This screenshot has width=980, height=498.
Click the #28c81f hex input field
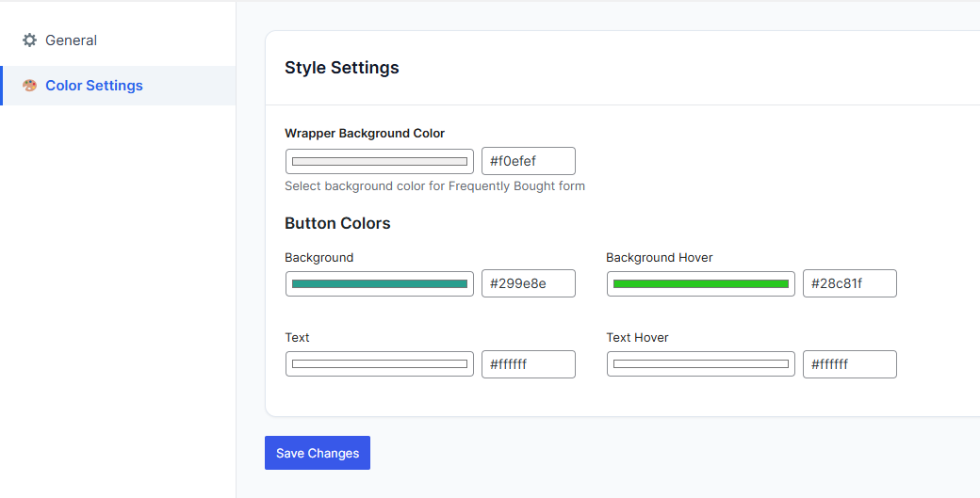(x=849, y=283)
